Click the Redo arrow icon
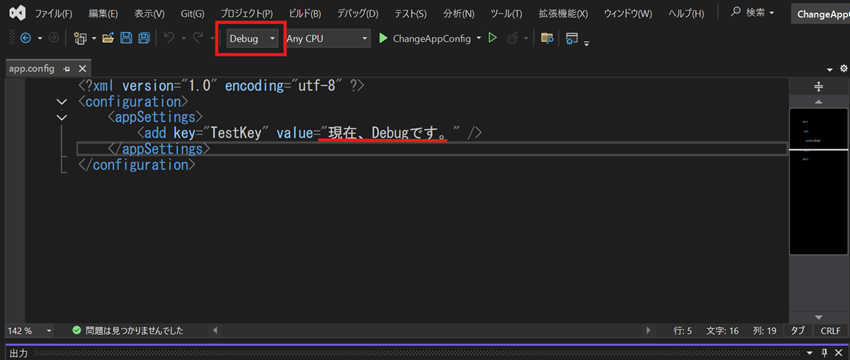The height and width of the screenshot is (360, 850). pyautogui.click(x=198, y=38)
